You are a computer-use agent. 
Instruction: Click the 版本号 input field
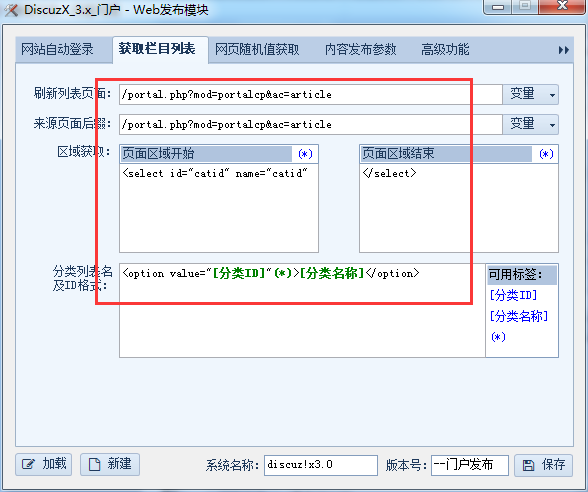pyautogui.click(x=470, y=465)
